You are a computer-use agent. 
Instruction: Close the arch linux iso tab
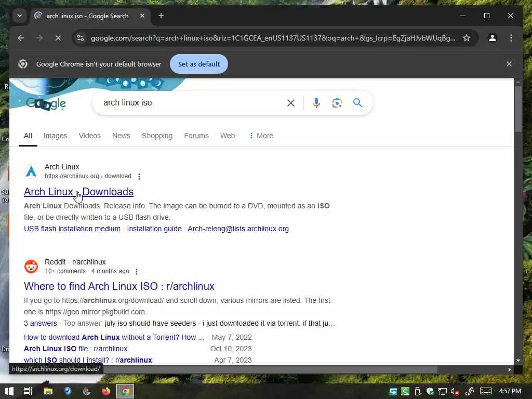(142, 16)
